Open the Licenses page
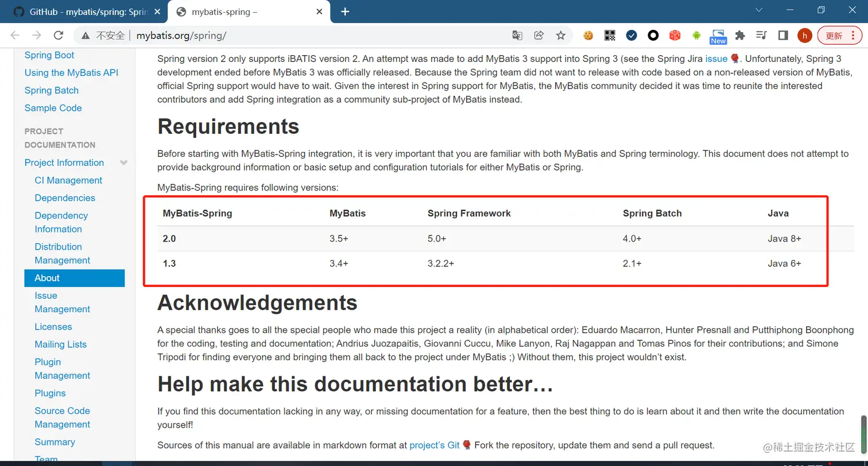 [x=53, y=327]
